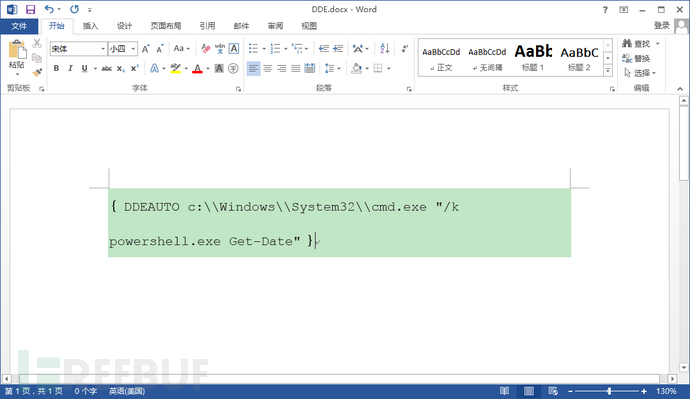This screenshot has height=399, width=690.
Task: Click the language indicator in status bar
Action: click(127, 391)
